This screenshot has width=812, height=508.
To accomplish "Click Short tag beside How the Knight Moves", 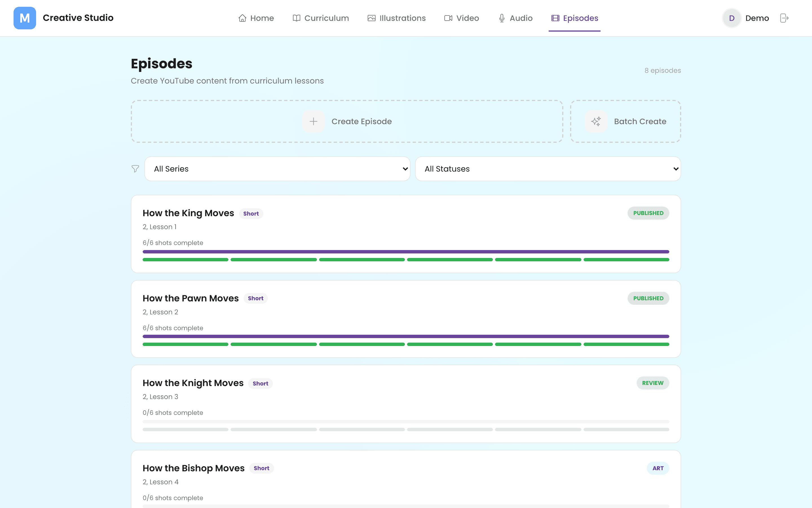I will (261, 383).
